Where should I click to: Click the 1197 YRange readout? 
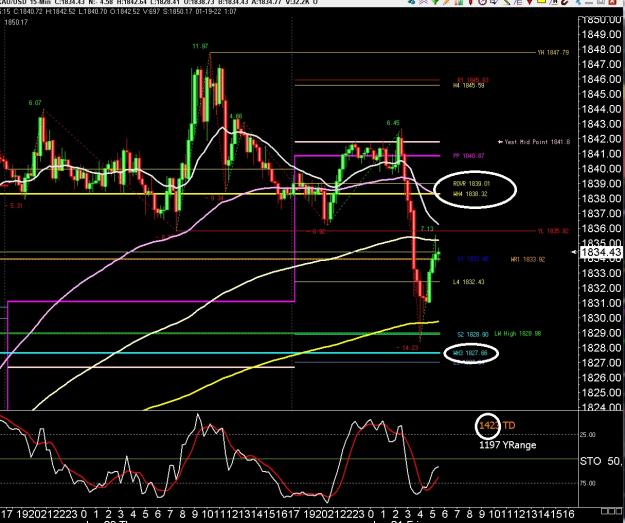pyautogui.click(x=507, y=445)
